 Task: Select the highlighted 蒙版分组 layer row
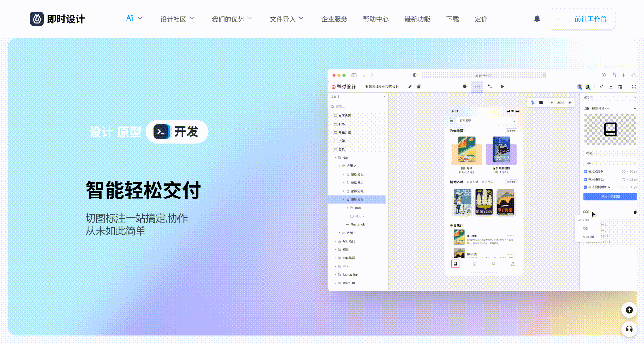tap(357, 199)
